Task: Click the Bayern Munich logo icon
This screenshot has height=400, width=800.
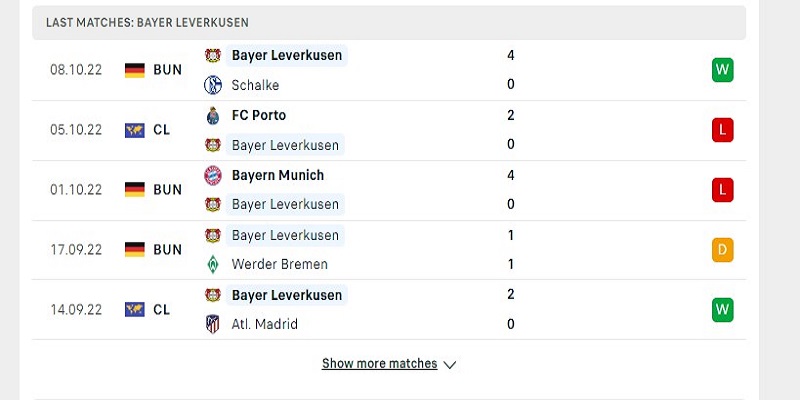Action: 213,176
